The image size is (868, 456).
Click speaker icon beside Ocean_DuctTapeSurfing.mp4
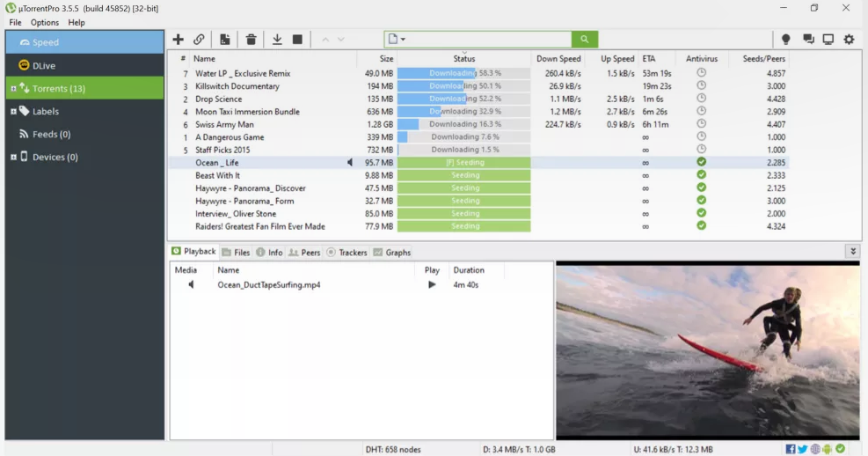(191, 285)
